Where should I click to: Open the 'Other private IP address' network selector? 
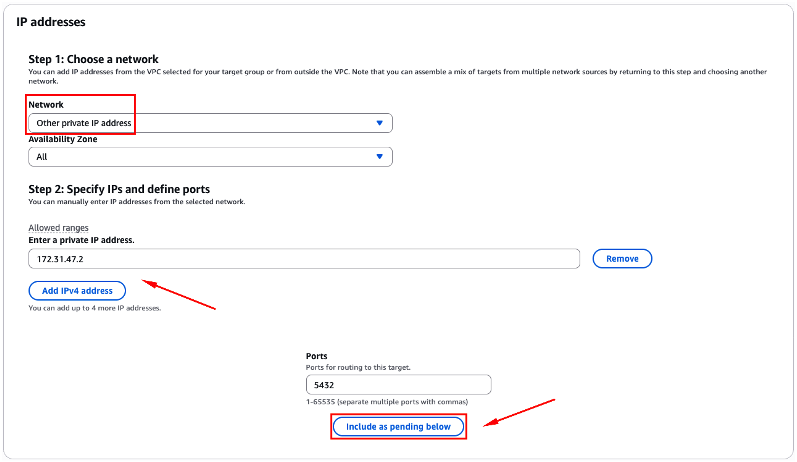point(200,123)
